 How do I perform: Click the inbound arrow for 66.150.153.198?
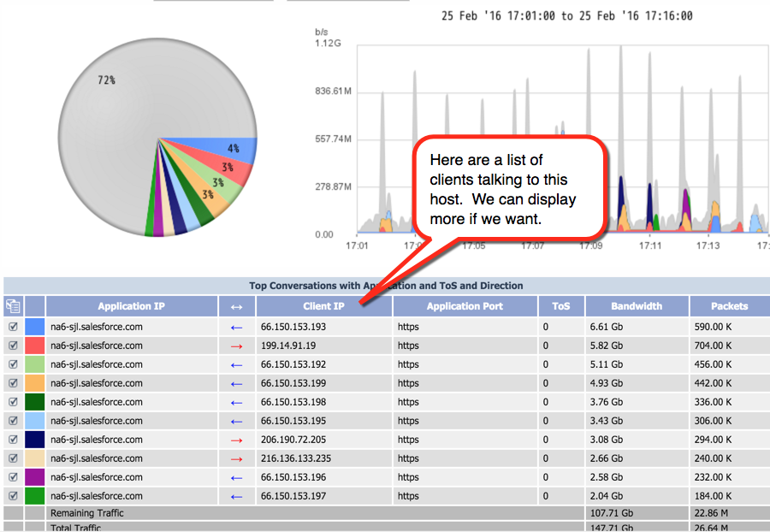[237, 403]
